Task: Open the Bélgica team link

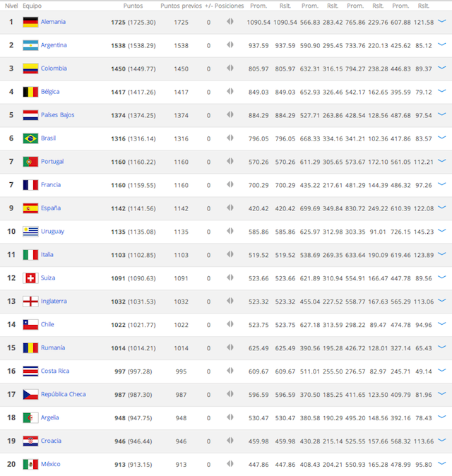Action: click(x=50, y=92)
